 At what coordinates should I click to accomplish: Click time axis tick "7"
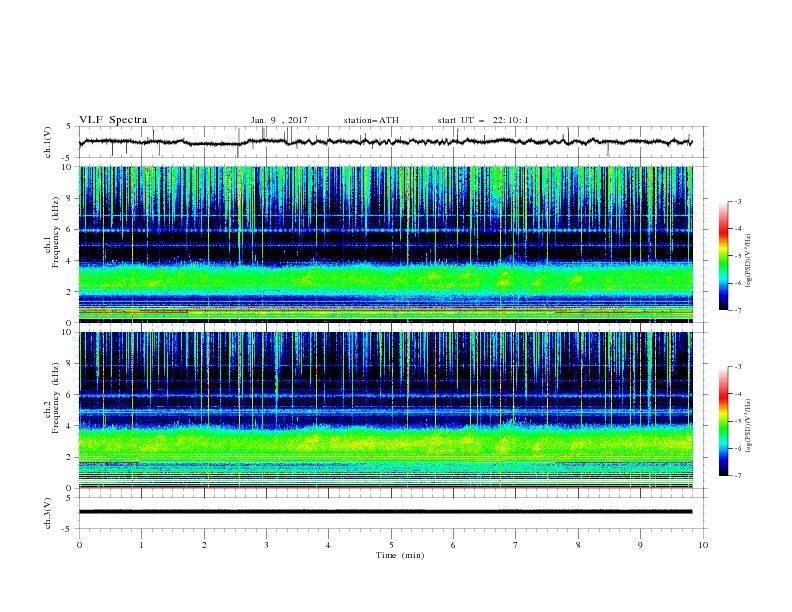pyautogui.click(x=516, y=545)
